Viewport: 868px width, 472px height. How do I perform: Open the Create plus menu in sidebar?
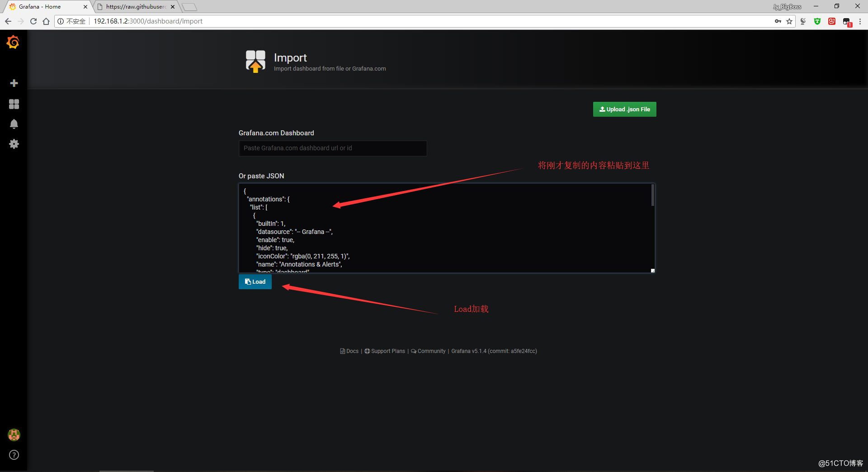pyautogui.click(x=14, y=83)
